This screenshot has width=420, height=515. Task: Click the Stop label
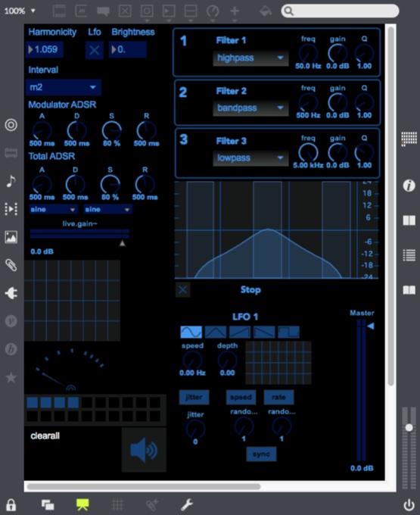[250, 289]
